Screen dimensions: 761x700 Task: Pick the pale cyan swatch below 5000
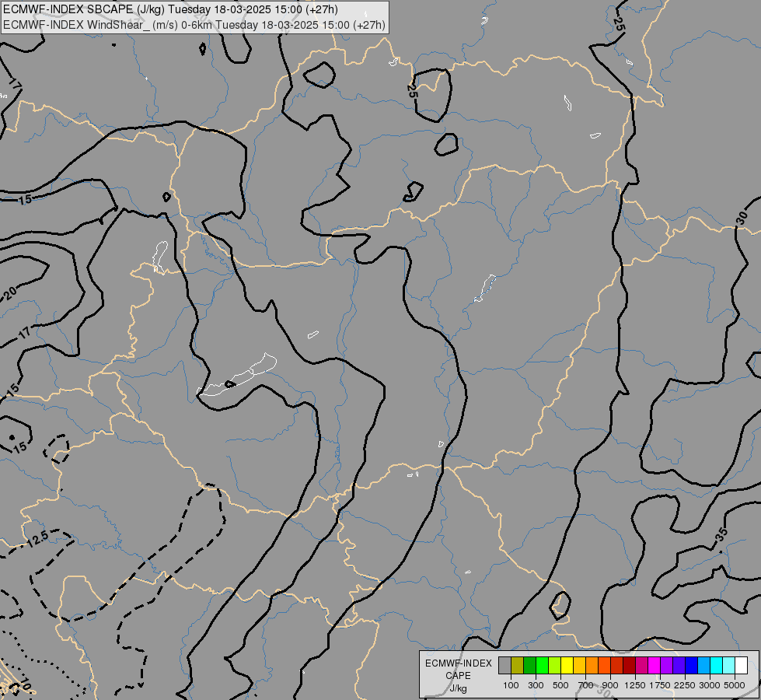[x=728, y=666]
